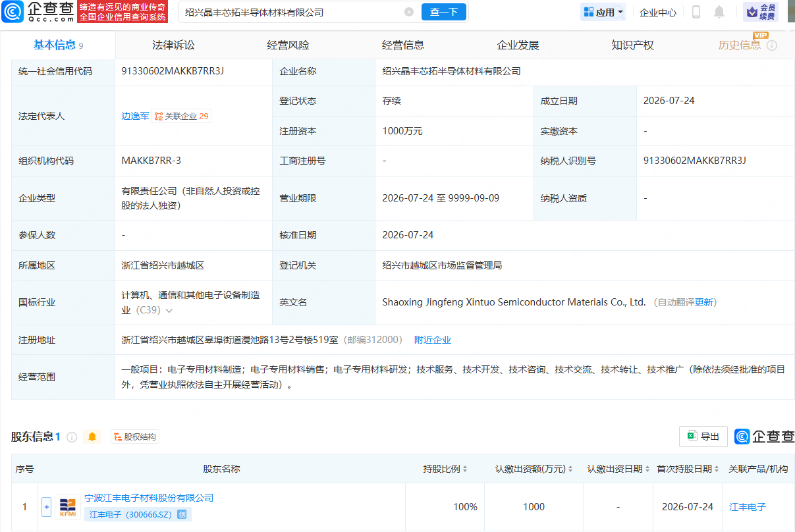Screen dimensions: 795x532
Task: Select the 100% shareholding value
Action: [465, 507]
